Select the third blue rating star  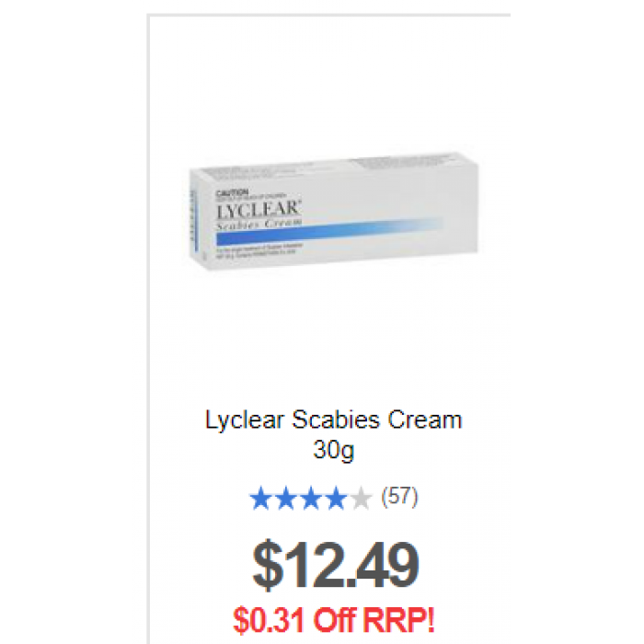(311, 499)
